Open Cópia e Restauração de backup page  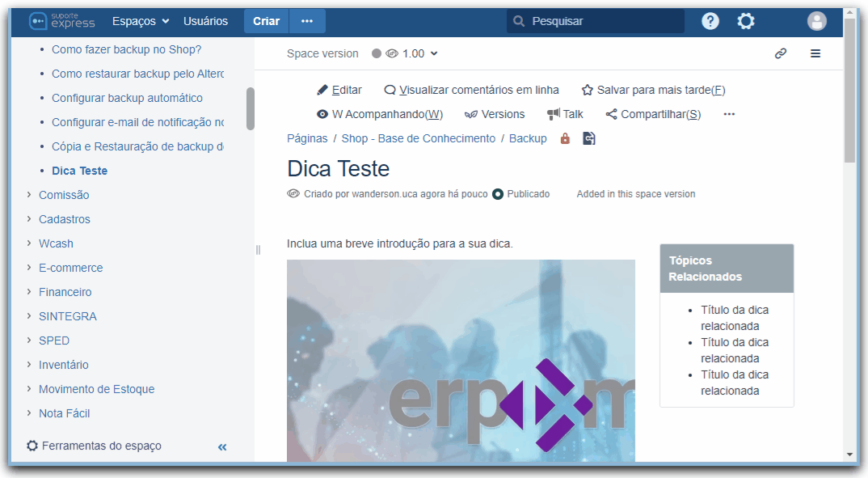pyautogui.click(x=138, y=146)
